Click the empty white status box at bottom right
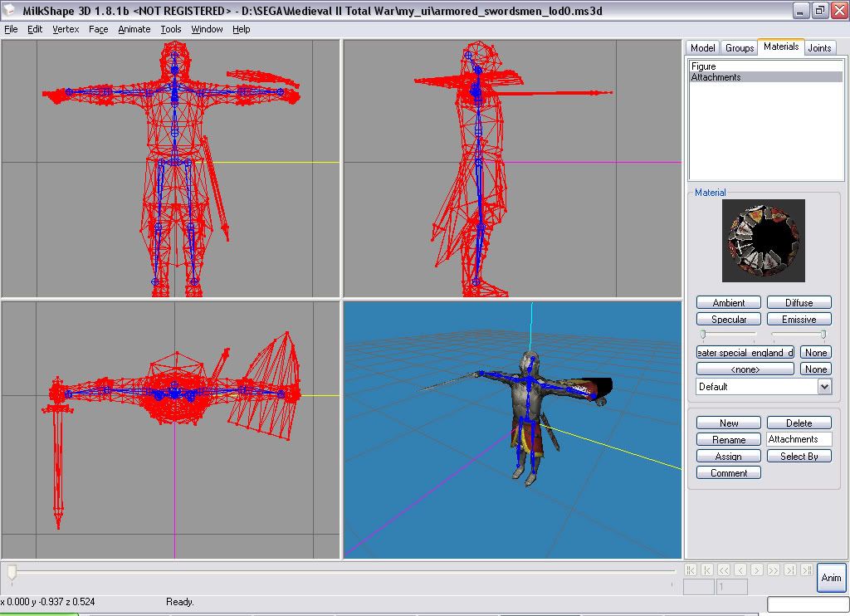Viewport: 850px width, 616px height. tap(807, 604)
